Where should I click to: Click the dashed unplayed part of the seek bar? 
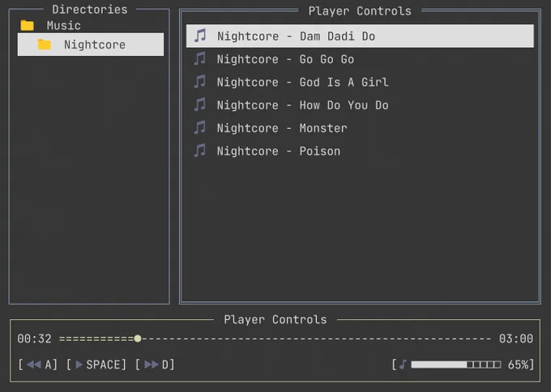point(316,339)
